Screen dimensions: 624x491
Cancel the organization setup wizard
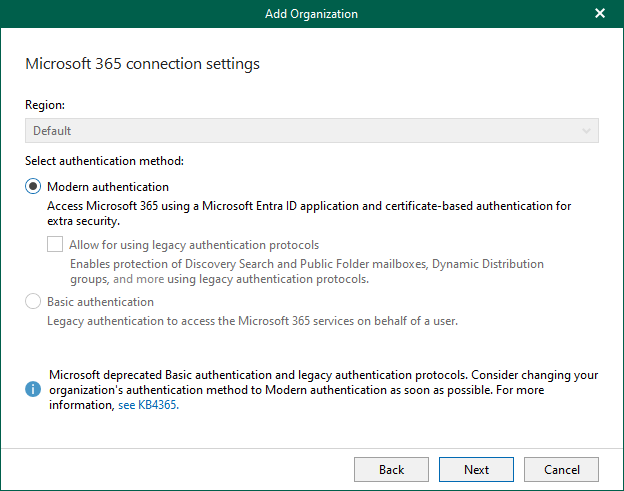pos(561,469)
